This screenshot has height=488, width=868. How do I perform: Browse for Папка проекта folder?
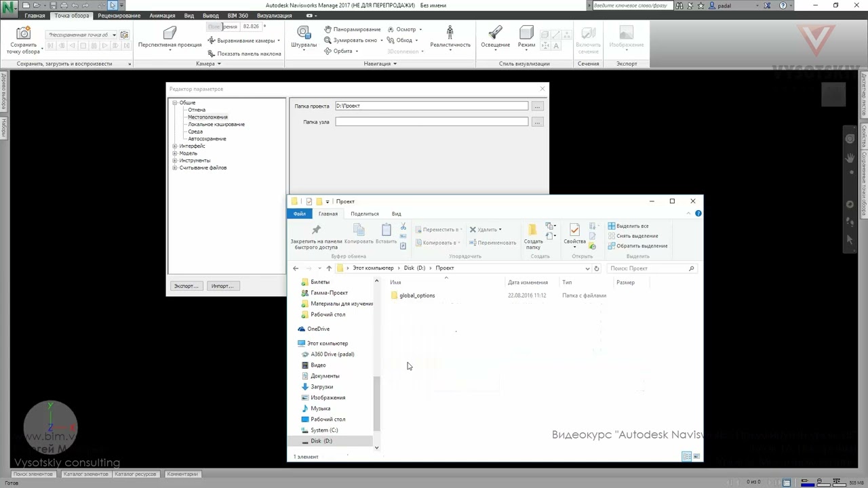(537, 106)
